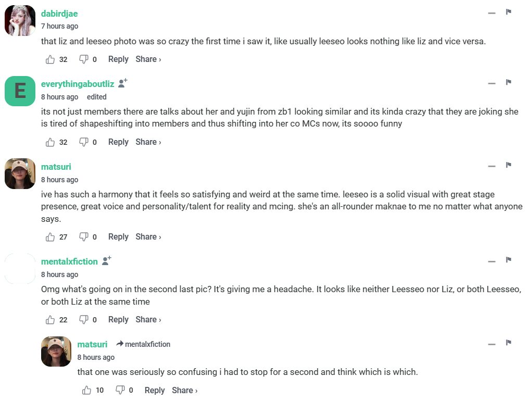The height and width of the screenshot is (401, 532).
Task: Open Share menu on everythingaboutliz's comment
Action: (x=148, y=142)
